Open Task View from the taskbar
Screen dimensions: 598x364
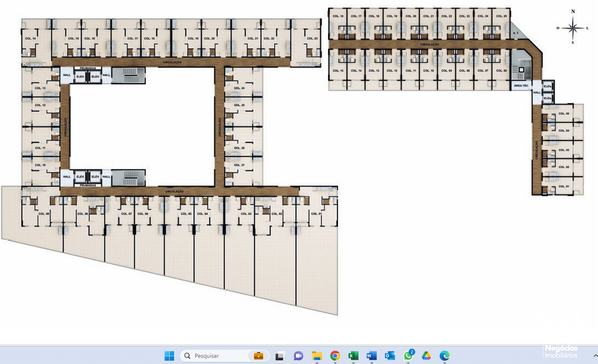click(281, 356)
